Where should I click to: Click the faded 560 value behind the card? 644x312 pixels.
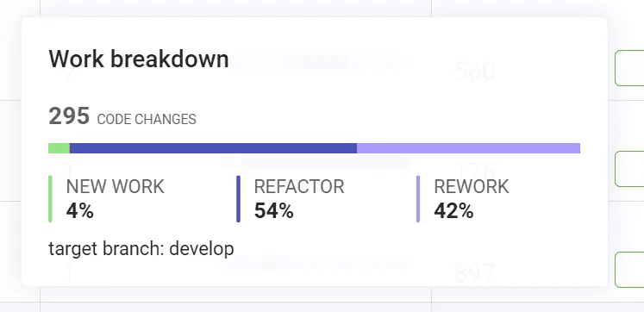474,72
